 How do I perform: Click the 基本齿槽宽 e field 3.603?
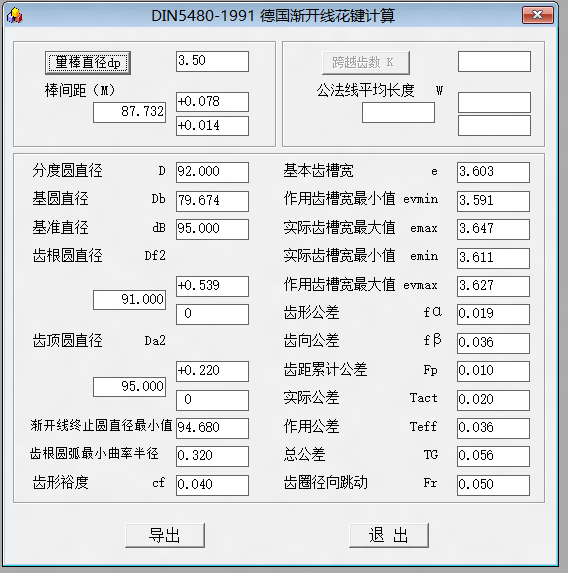click(x=493, y=172)
